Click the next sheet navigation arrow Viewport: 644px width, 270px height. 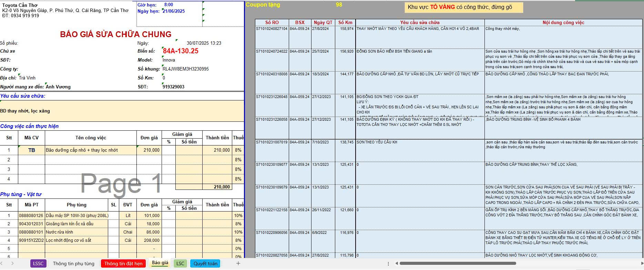[13, 263]
